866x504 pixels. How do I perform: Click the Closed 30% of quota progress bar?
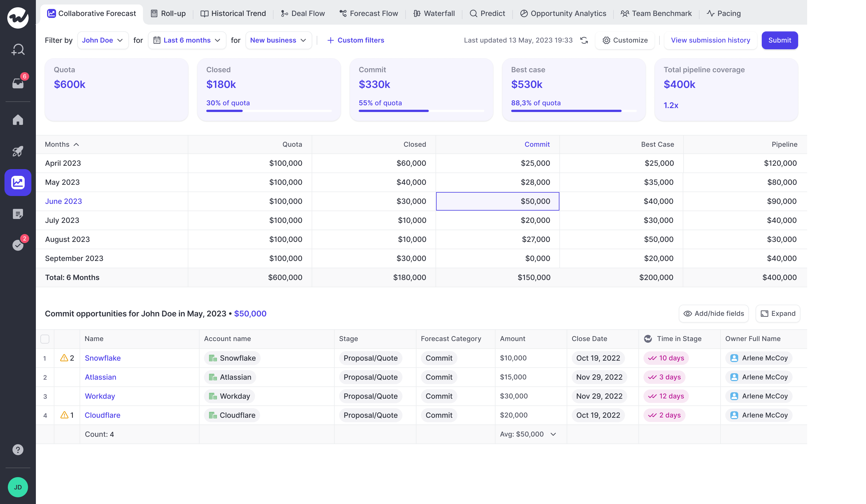click(269, 111)
